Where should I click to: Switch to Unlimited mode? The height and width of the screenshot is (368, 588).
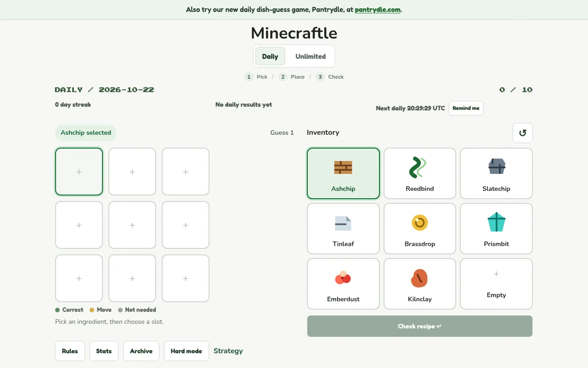pos(311,56)
